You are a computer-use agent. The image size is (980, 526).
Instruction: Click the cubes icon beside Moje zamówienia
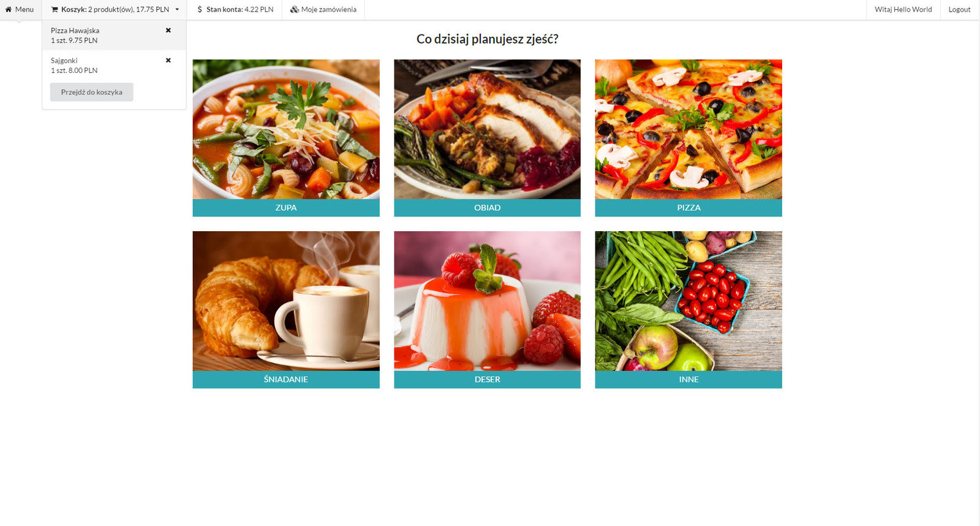point(295,10)
